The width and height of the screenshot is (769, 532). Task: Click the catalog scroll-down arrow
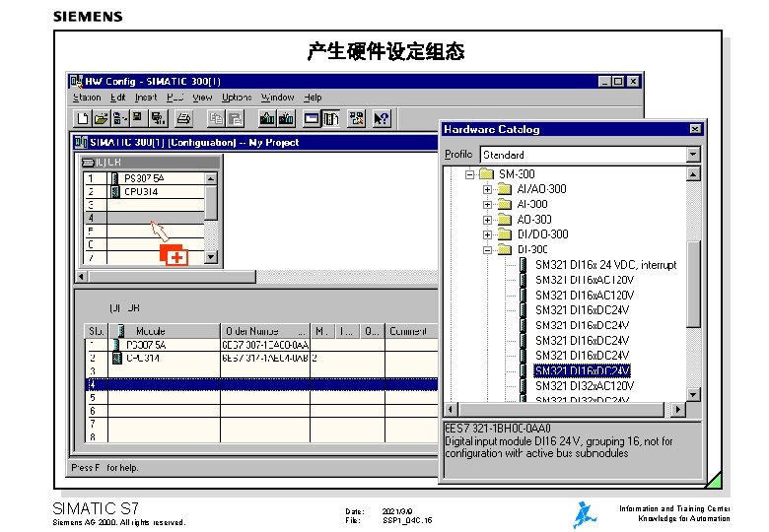pos(693,394)
